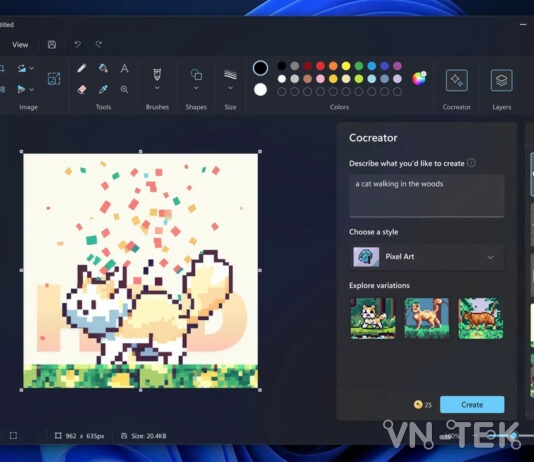
Task: Select the third brown cat variation thumbnail
Action: coord(481,318)
